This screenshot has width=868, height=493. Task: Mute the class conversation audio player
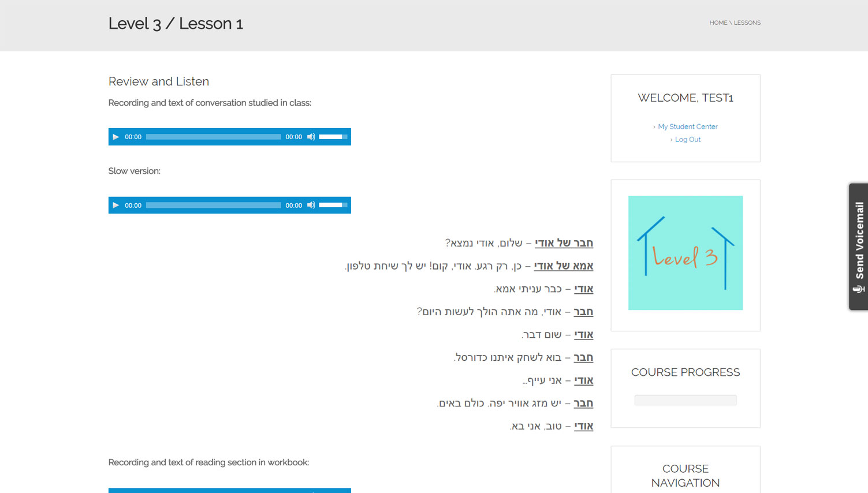click(311, 137)
